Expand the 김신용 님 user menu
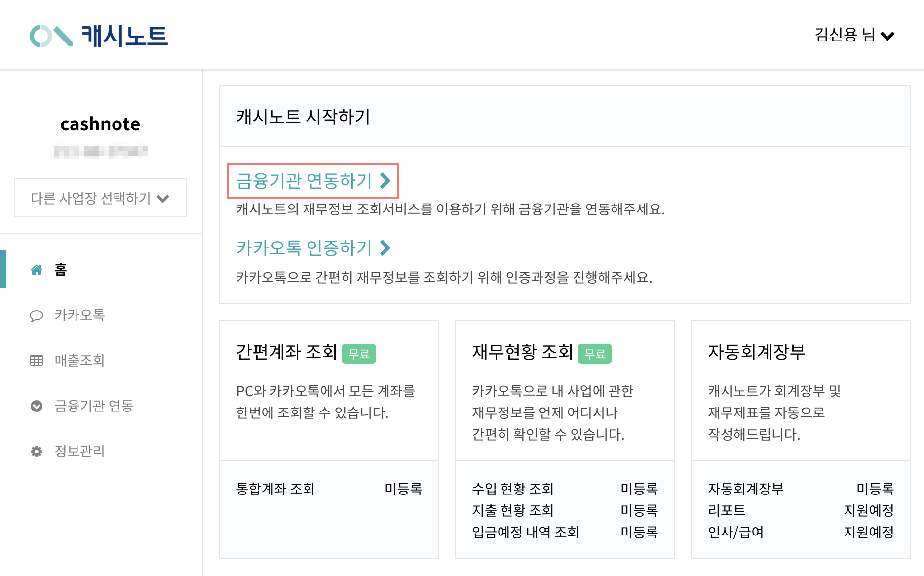This screenshot has height=576, width=924. click(854, 35)
